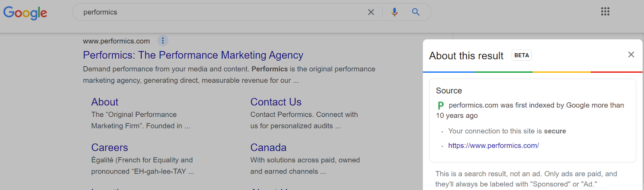Image resolution: width=644 pixels, height=190 pixels.
Task: Open the Google apps grid
Action: tap(605, 11)
